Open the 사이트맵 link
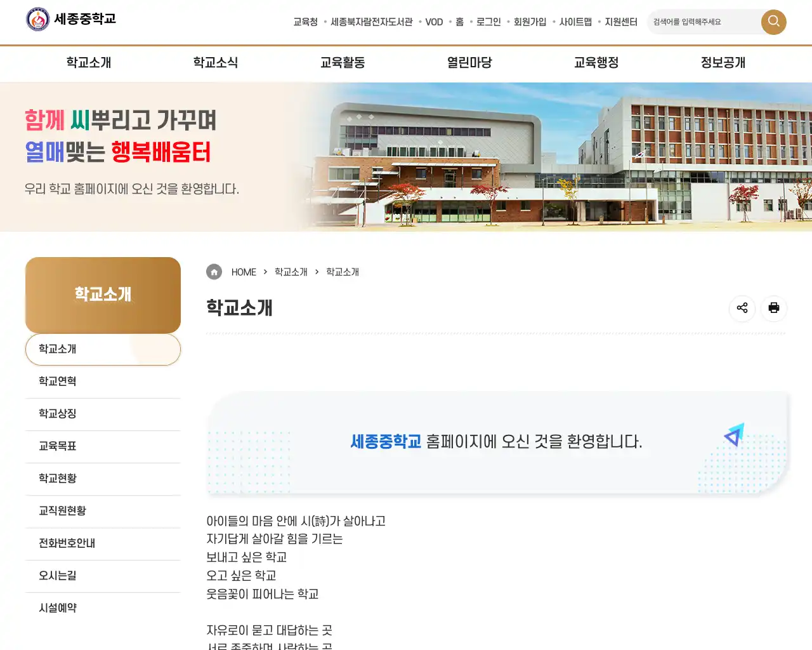This screenshot has width=812, height=650. 575,22
